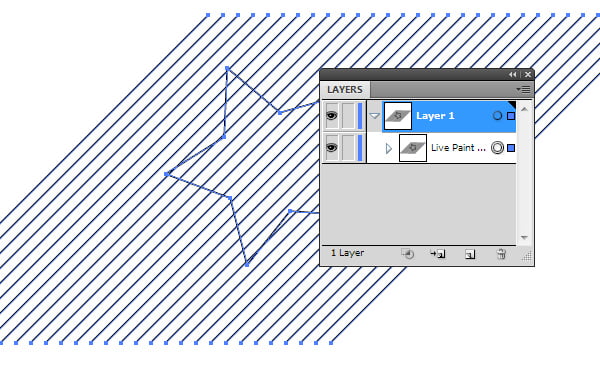Collapse Layer 1 disclosure triangle

coord(375,116)
